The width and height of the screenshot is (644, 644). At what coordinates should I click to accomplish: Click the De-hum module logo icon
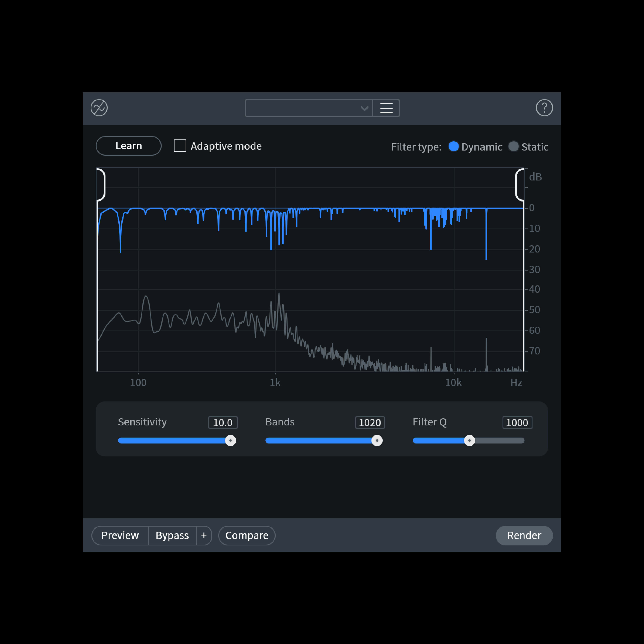99,108
